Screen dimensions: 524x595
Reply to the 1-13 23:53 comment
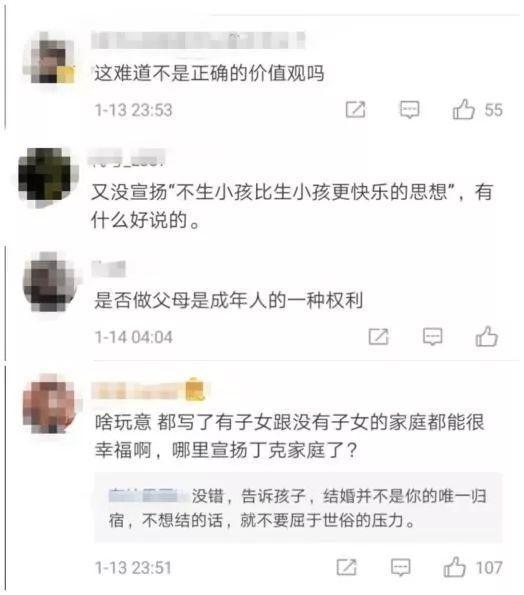coord(409,110)
